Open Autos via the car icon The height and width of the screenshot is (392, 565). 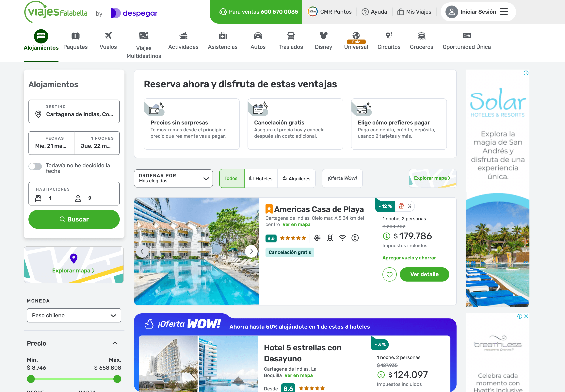point(258,36)
